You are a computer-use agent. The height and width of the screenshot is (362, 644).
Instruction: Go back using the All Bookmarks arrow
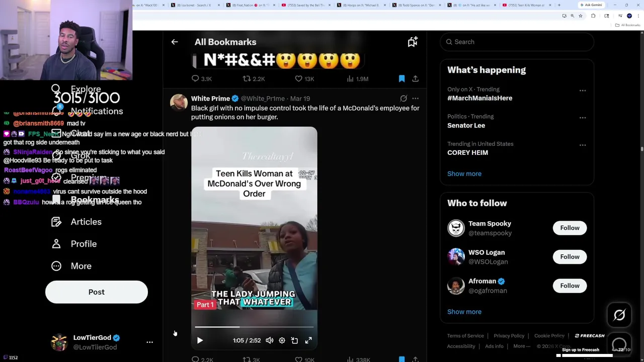175,42
